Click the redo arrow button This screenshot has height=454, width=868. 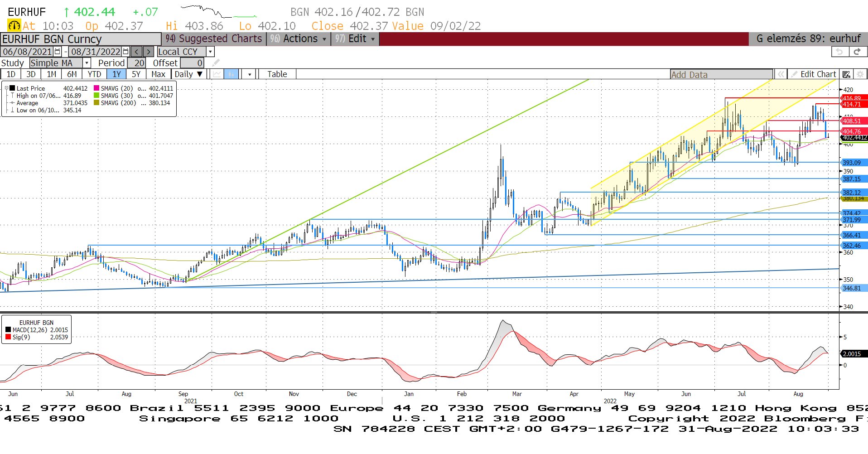tap(857, 52)
